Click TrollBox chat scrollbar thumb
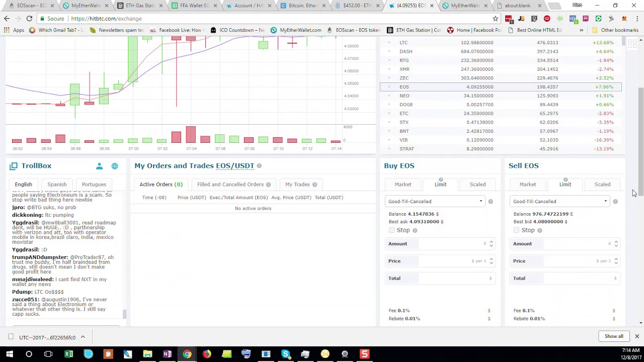The image size is (644, 362). (124, 314)
